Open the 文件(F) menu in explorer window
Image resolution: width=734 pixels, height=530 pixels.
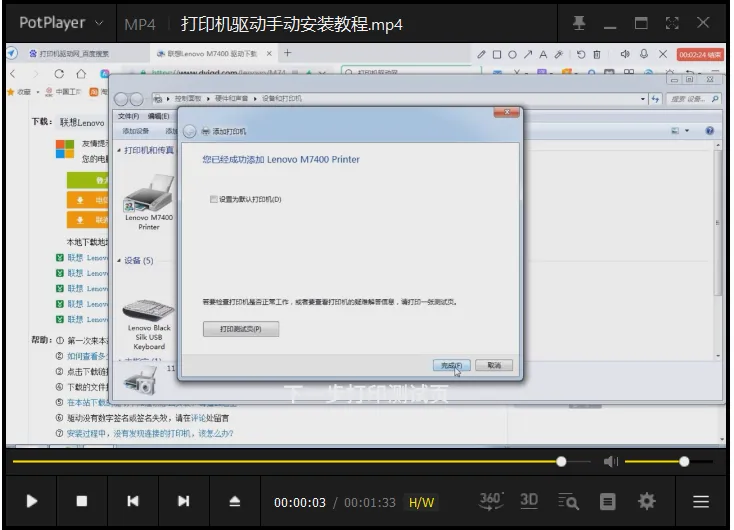(x=128, y=116)
